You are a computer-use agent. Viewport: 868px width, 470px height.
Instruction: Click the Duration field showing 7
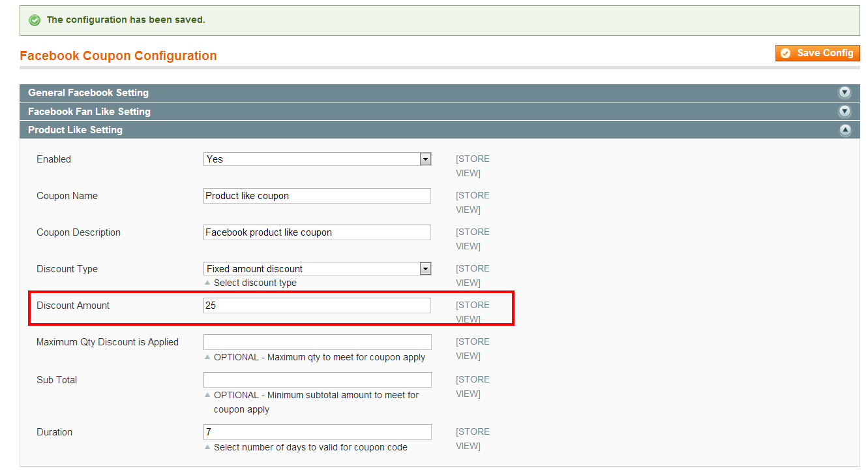(x=318, y=432)
